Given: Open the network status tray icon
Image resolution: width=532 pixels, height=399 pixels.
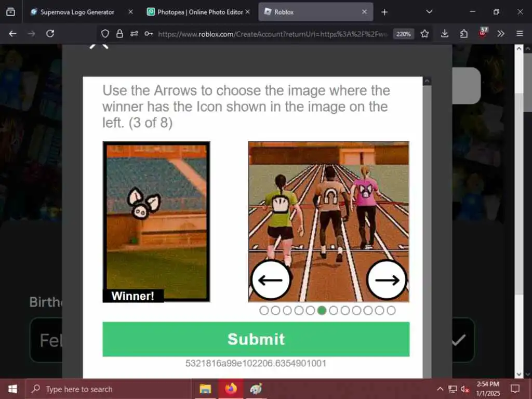Looking at the screenshot, I should click(x=453, y=389).
